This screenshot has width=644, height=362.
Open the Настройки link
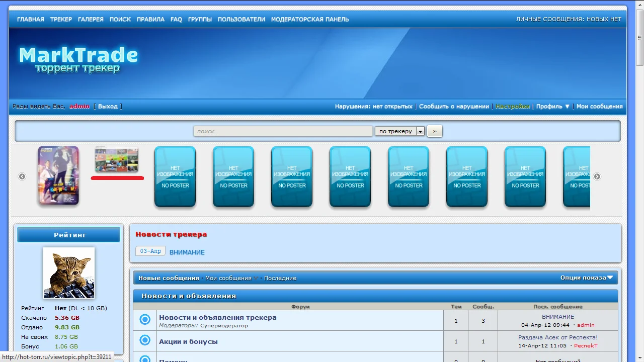click(x=513, y=106)
